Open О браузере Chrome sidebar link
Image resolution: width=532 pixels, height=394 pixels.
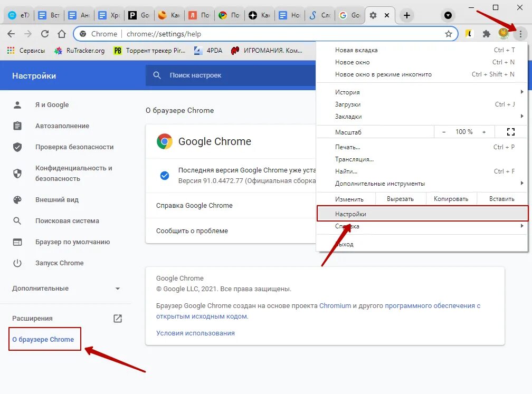(43, 340)
